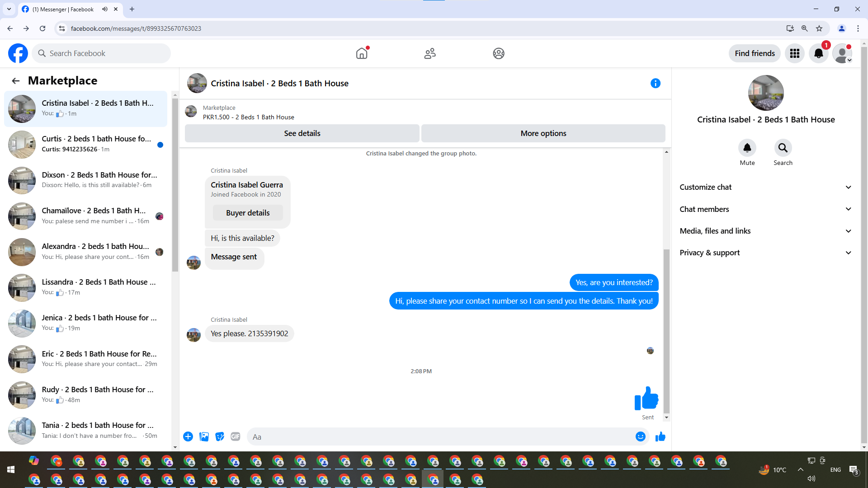Image resolution: width=868 pixels, height=488 pixels.
Task: Mute this conversation with the bell
Action: click(747, 148)
